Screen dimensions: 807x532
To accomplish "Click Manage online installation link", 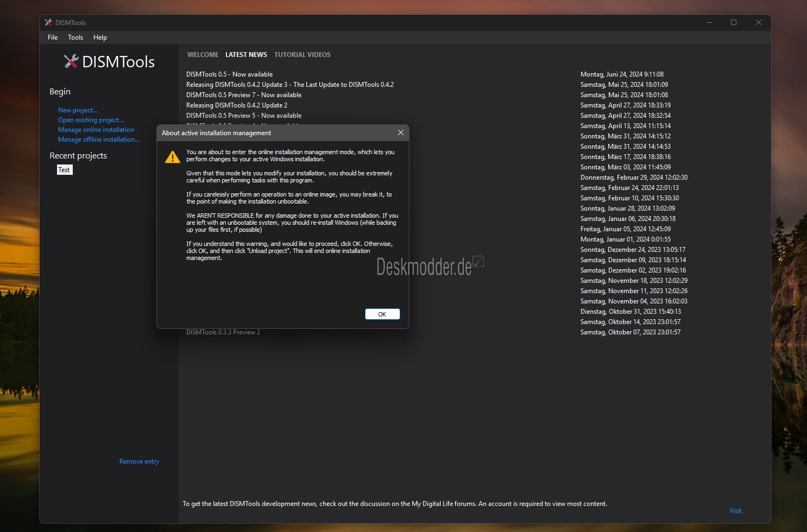I will pyautogui.click(x=96, y=130).
